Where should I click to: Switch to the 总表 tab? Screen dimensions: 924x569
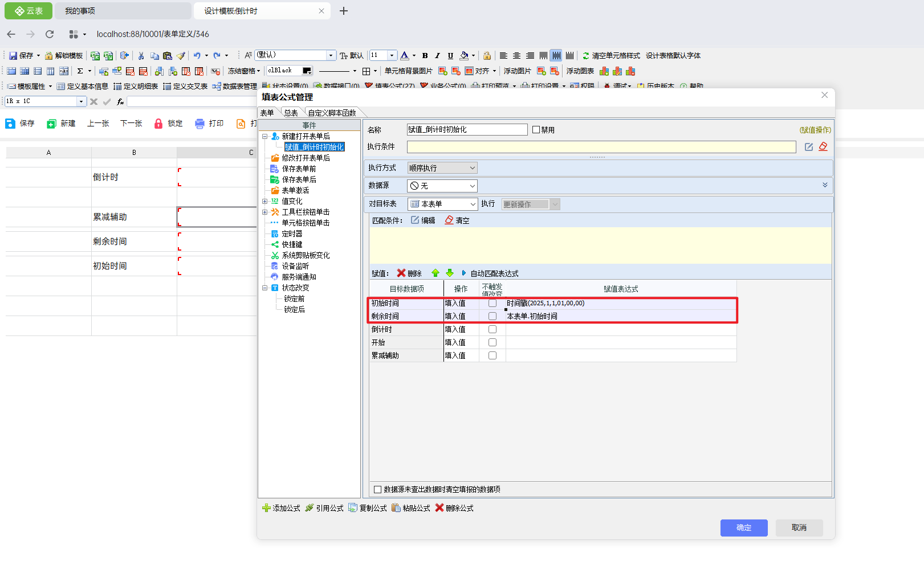(291, 113)
